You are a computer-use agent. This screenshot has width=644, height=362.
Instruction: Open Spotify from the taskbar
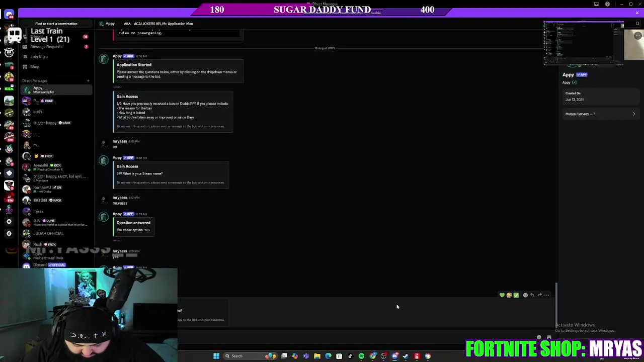pyautogui.click(x=361, y=356)
